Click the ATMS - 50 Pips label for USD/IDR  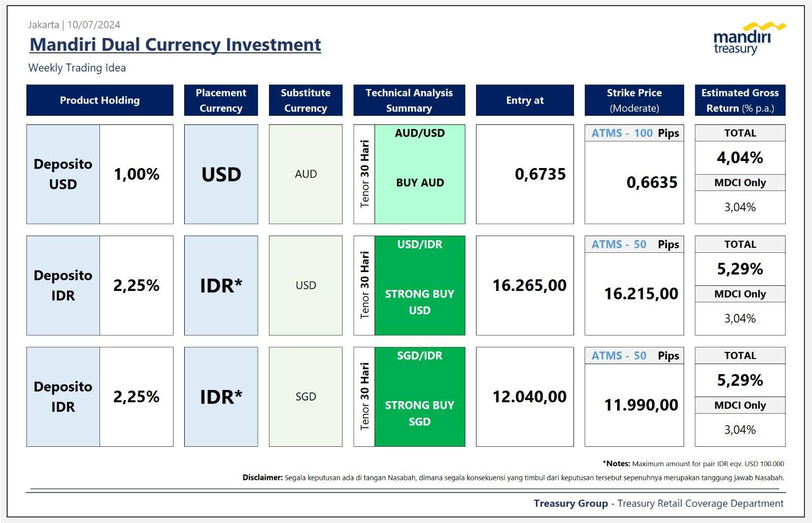[x=634, y=244]
